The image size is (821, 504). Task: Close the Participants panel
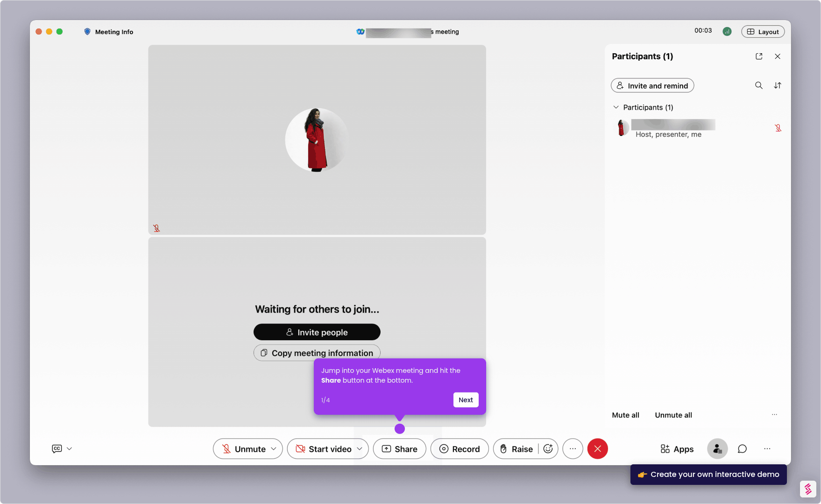pos(778,56)
